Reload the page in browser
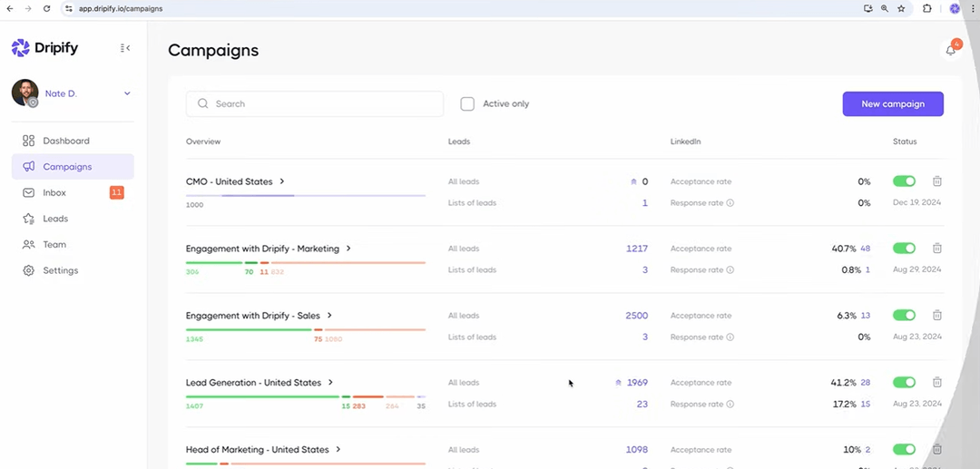980x469 pixels. point(47,9)
